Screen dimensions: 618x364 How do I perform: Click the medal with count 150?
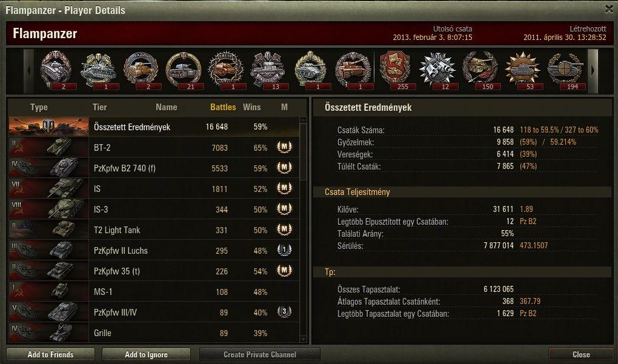tap(480, 68)
